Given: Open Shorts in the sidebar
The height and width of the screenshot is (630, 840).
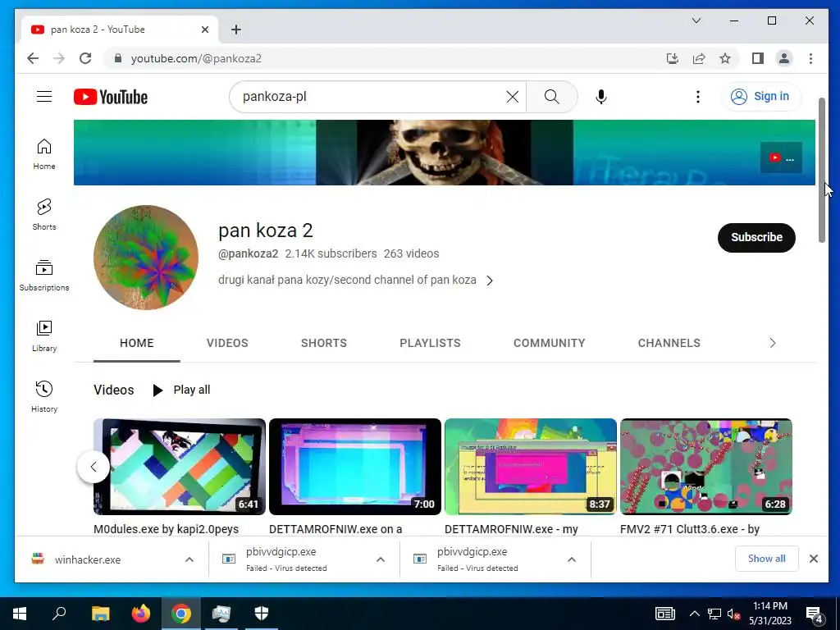Looking at the screenshot, I should [44, 215].
